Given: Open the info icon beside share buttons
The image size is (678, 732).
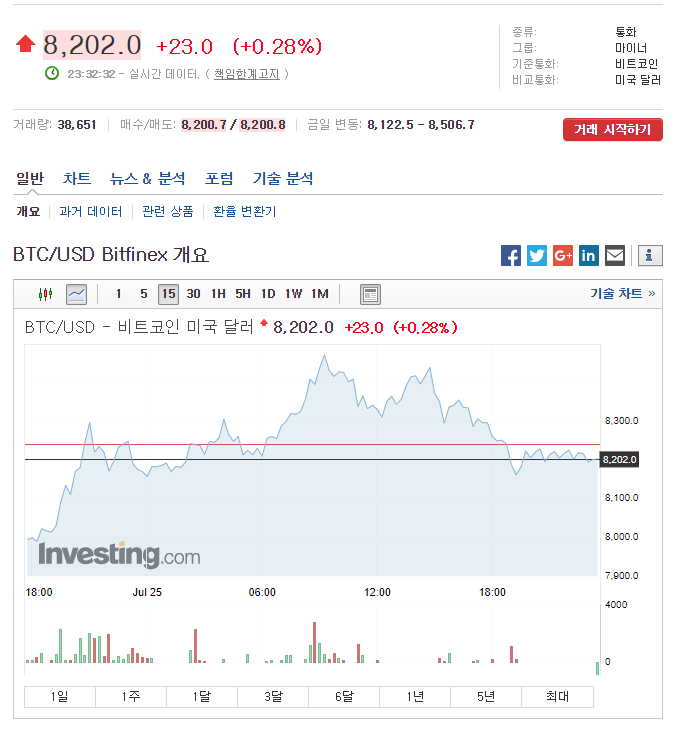Looking at the screenshot, I should 649,255.
